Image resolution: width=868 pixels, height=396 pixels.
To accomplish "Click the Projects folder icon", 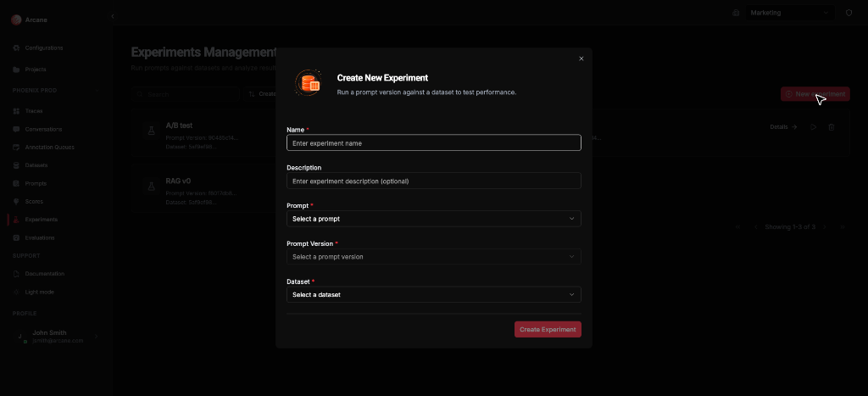I will coord(16,70).
